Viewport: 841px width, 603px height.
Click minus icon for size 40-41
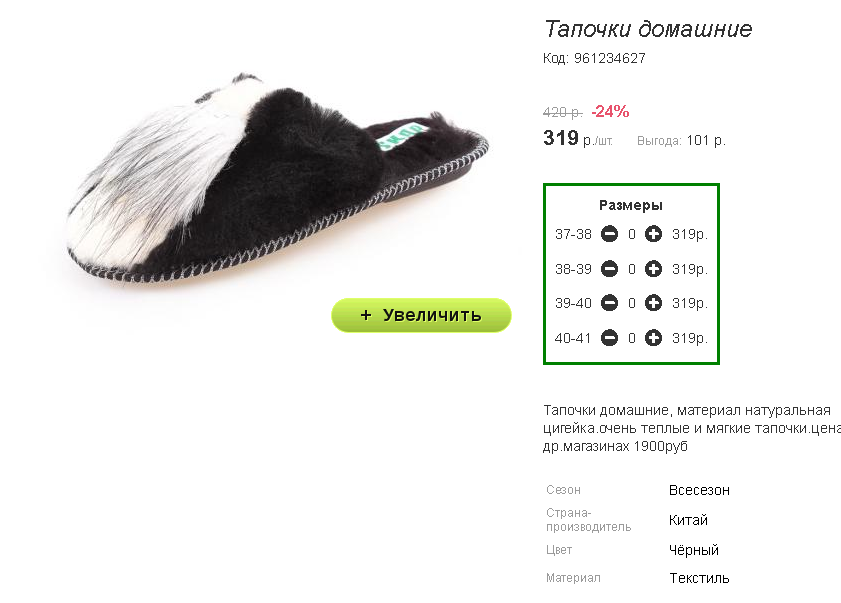coord(609,338)
